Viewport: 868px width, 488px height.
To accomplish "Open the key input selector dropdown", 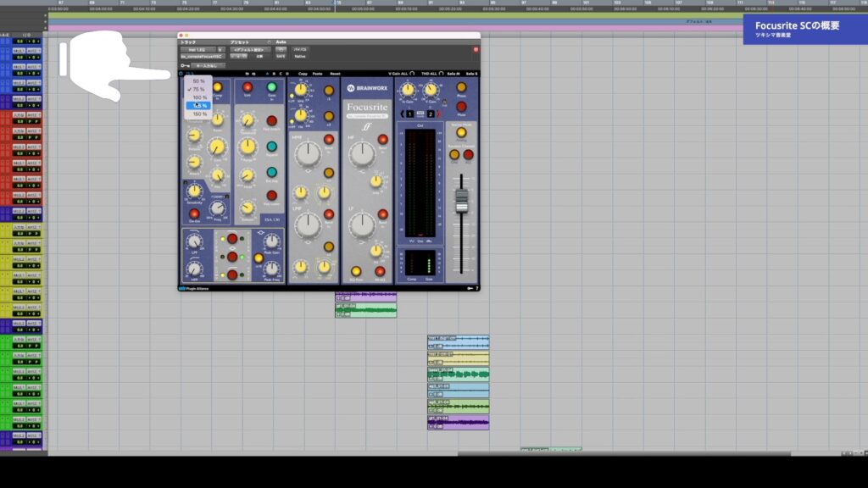I will point(208,66).
